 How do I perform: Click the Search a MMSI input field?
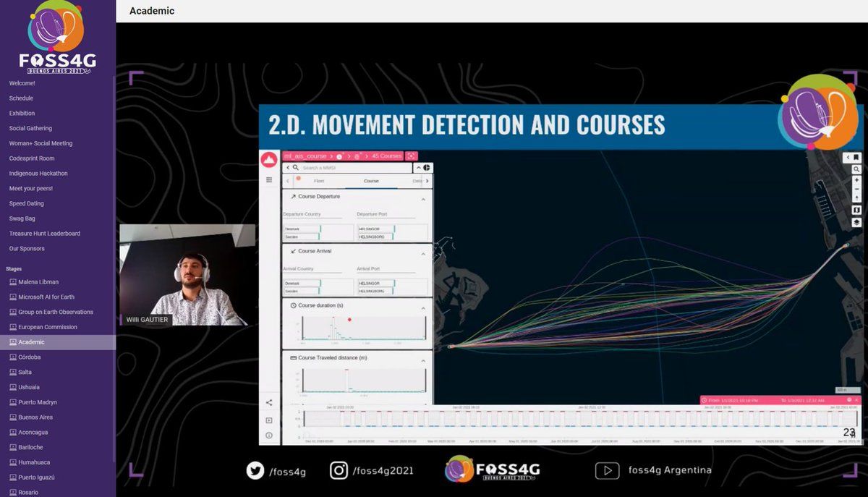354,168
